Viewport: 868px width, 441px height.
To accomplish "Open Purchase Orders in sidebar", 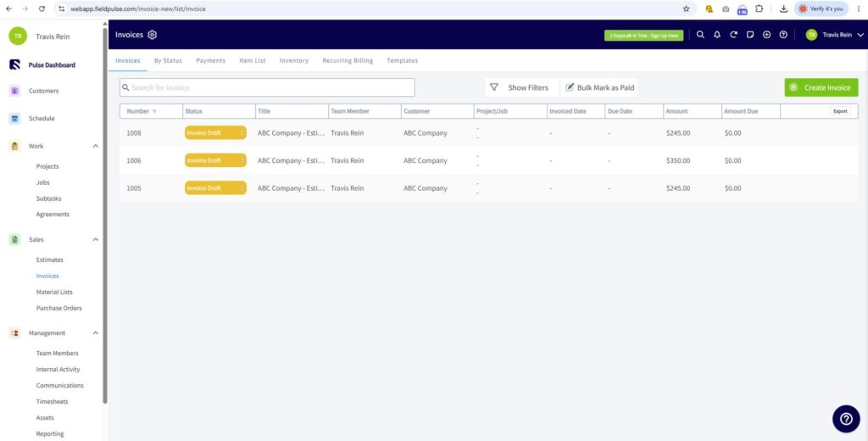I will [x=58, y=308].
